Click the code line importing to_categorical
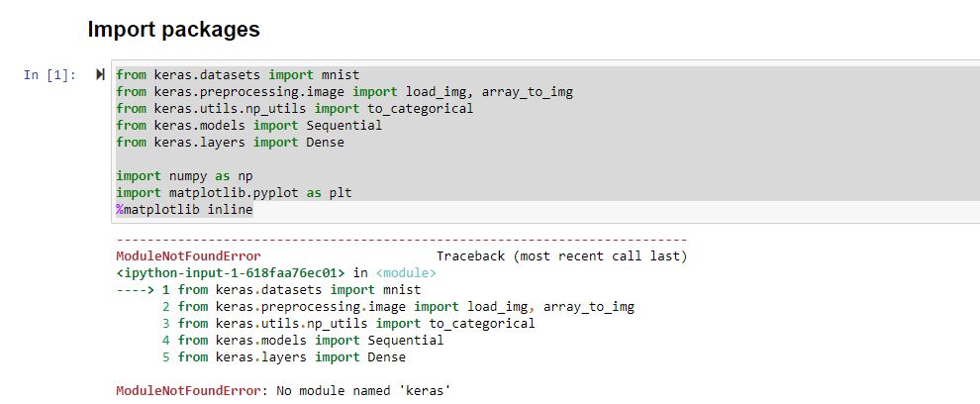 tap(295, 109)
